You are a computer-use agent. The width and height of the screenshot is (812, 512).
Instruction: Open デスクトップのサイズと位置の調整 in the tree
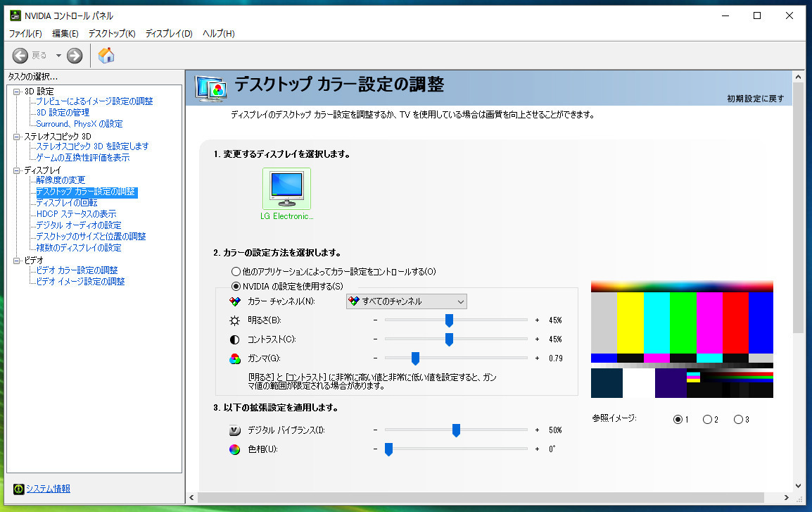91,237
